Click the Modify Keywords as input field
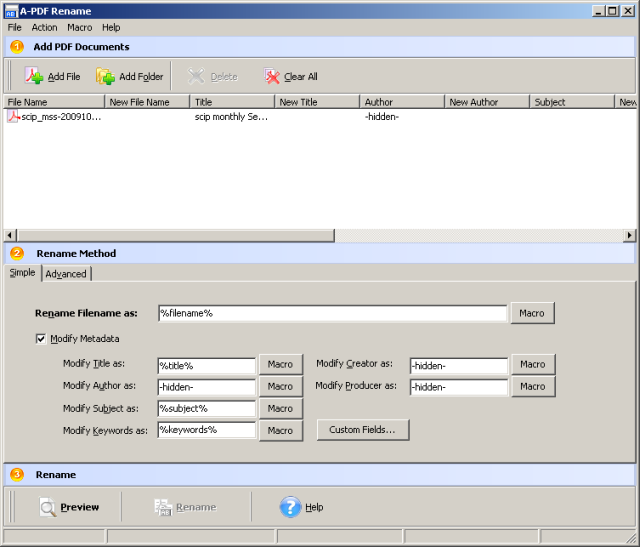This screenshot has height=547, width=640. [207, 430]
